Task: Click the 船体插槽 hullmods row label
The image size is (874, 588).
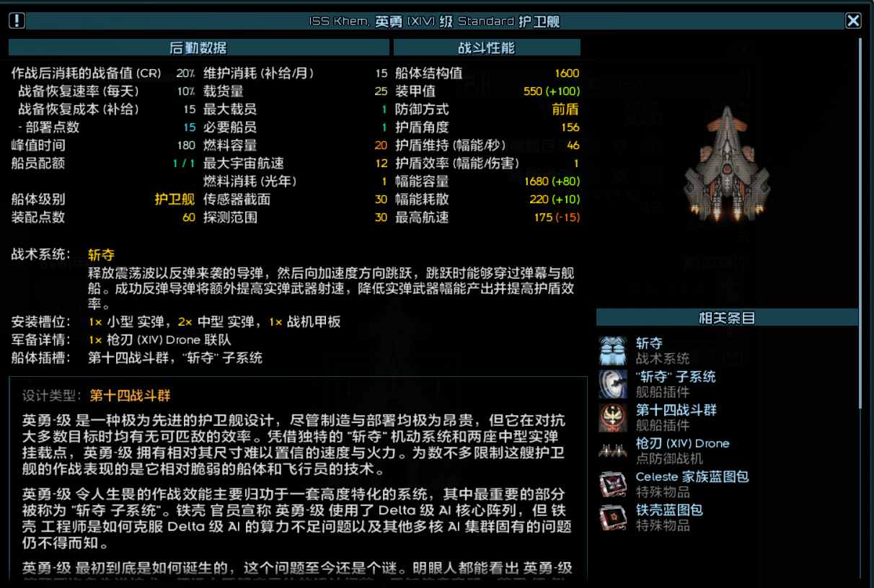Action: coord(40,357)
